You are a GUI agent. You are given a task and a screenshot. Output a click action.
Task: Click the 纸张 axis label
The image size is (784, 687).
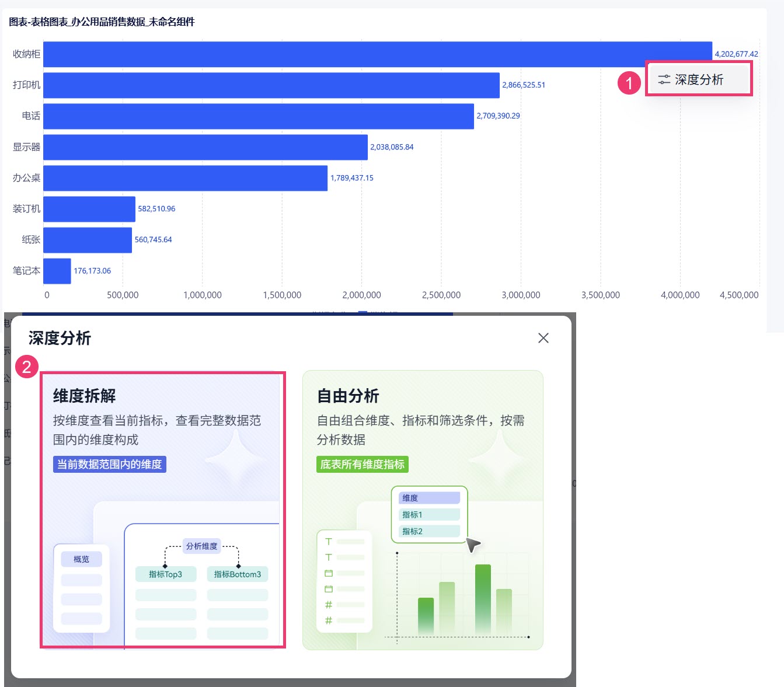click(32, 240)
